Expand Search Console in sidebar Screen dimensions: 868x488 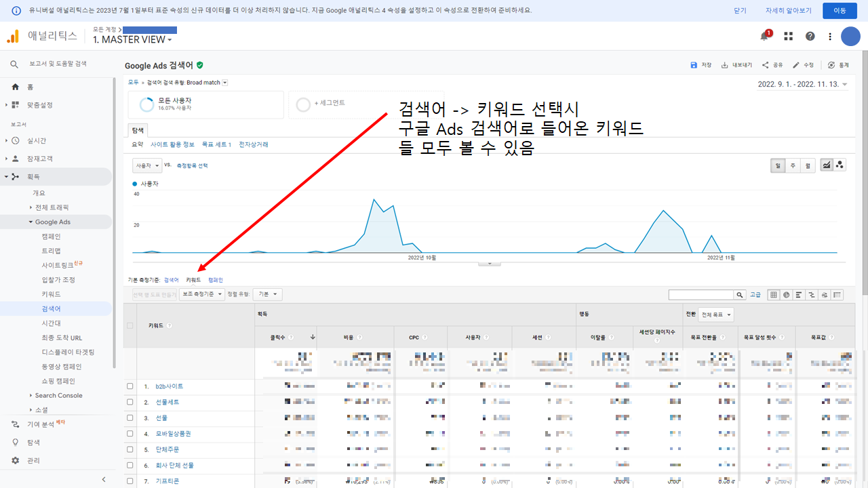31,395
